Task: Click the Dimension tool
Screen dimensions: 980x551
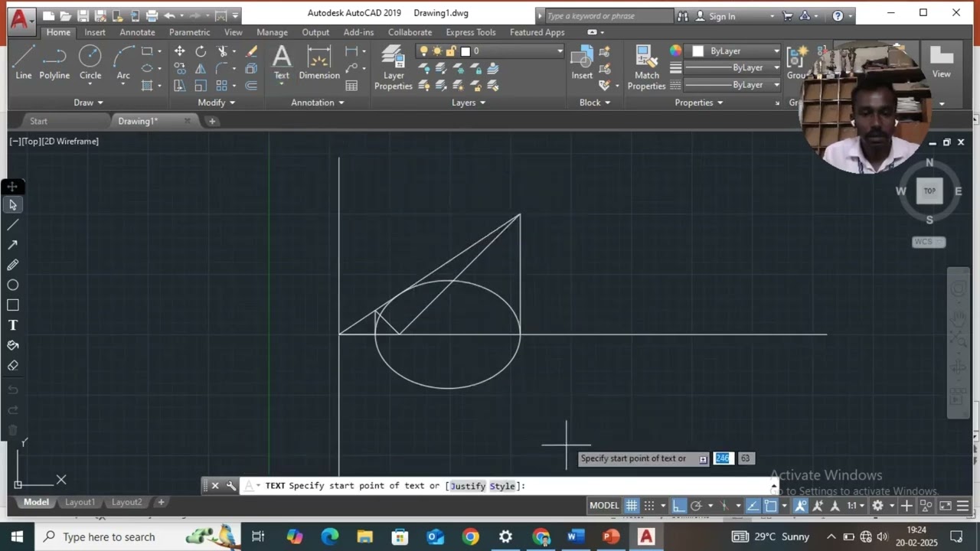Action: (x=319, y=62)
